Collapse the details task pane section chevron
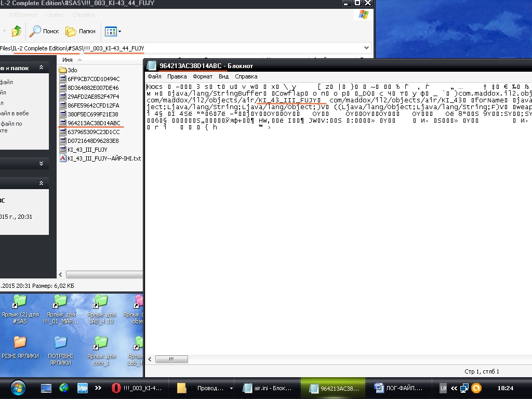The image size is (532, 399). [x=42, y=183]
